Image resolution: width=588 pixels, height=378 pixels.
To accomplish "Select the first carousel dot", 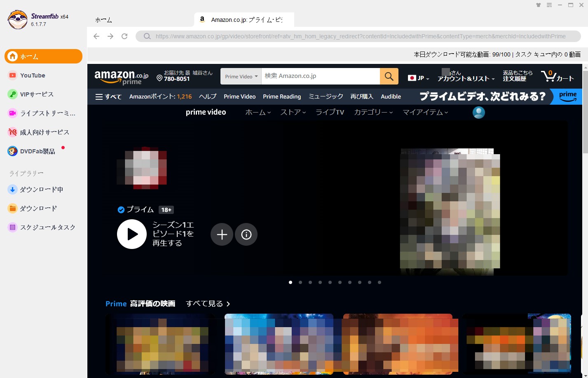I will pos(290,282).
